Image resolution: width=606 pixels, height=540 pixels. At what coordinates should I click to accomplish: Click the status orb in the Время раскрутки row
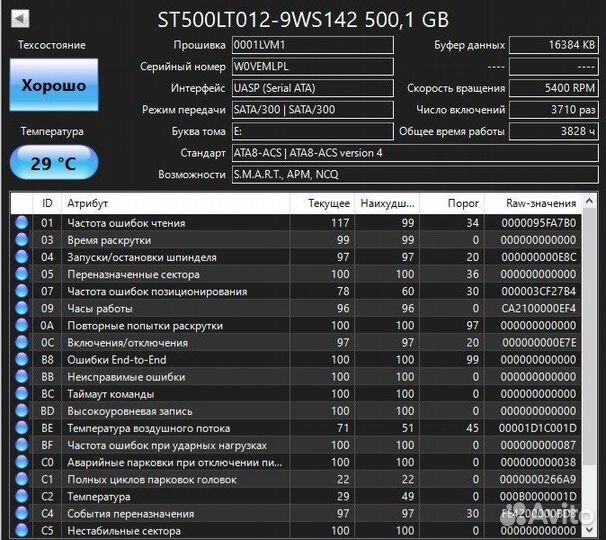(22, 240)
